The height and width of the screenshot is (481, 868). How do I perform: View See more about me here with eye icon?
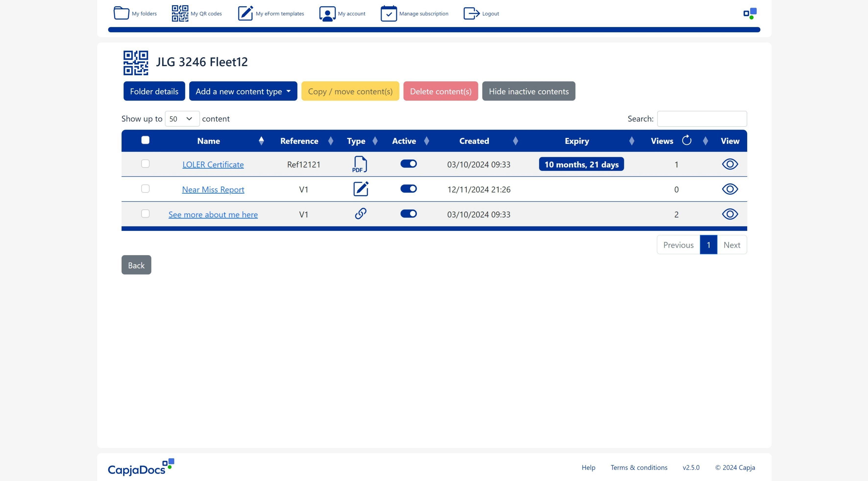[x=730, y=214]
